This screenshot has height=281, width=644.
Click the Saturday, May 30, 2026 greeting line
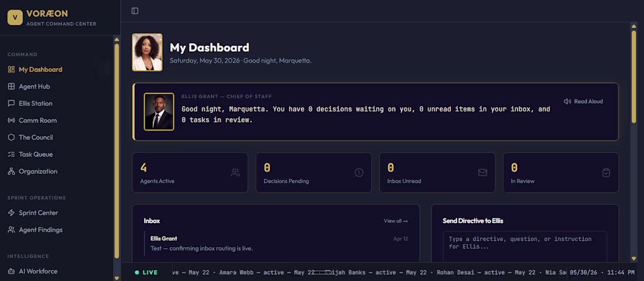[241, 61]
